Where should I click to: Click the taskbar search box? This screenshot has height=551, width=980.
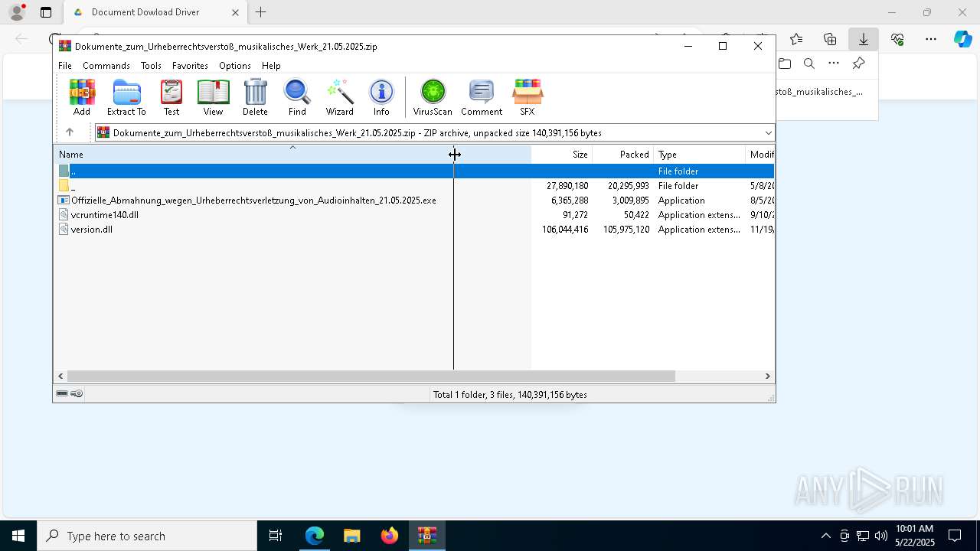coord(147,536)
